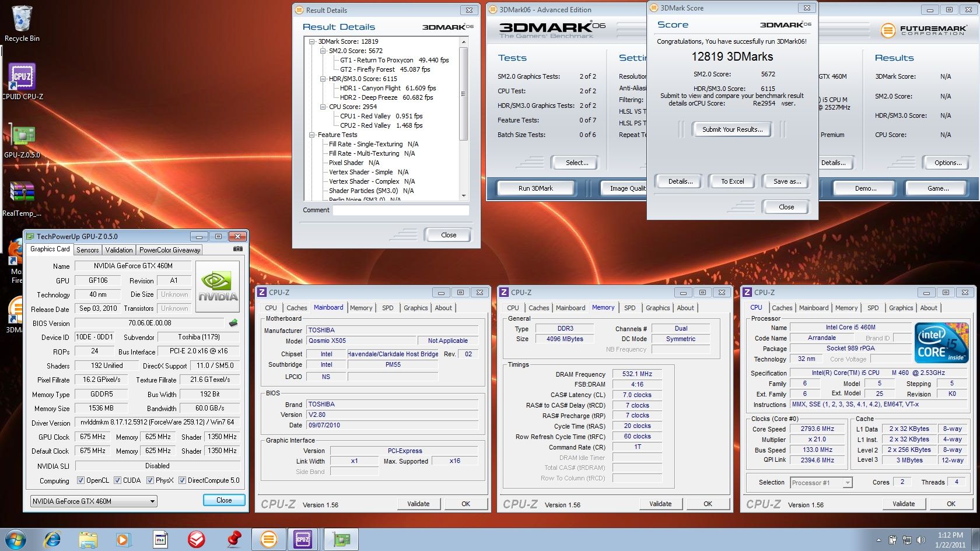Switch to the GPU-Z taskbar item
Screen dimensions: 980x551
[341, 540]
